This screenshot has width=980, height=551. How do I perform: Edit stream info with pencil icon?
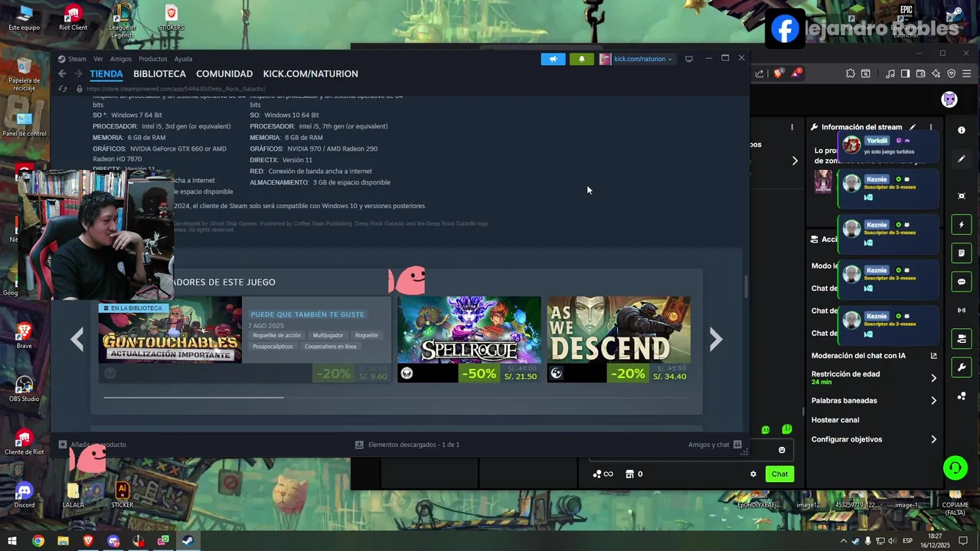(x=913, y=127)
